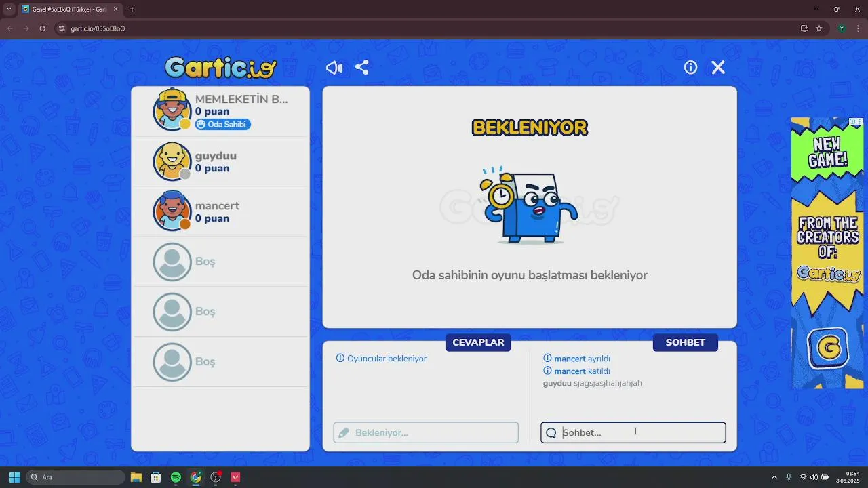Image resolution: width=868 pixels, height=488 pixels.
Task: Click the CEVAPLAR tab label
Action: coord(478,342)
